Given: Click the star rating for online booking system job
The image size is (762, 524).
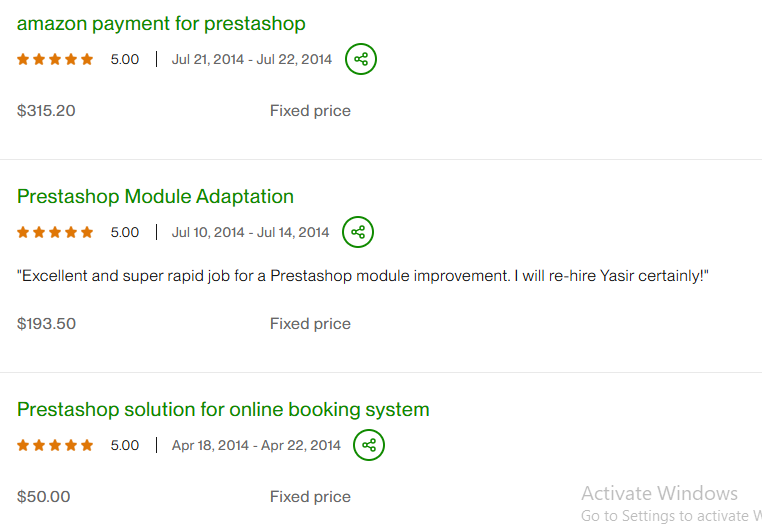Looking at the screenshot, I should [55, 445].
